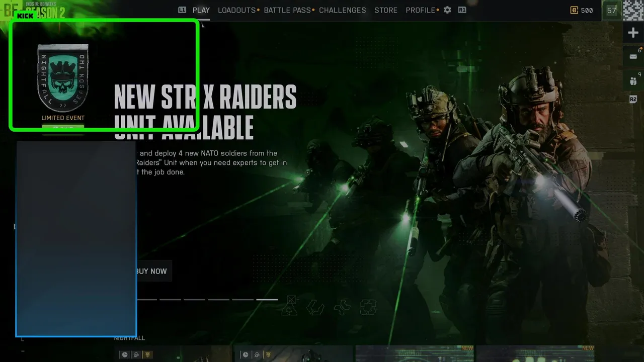Open the Battlefield Coins balance showing 500
The height and width of the screenshot is (362, 644).
pos(582,10)
